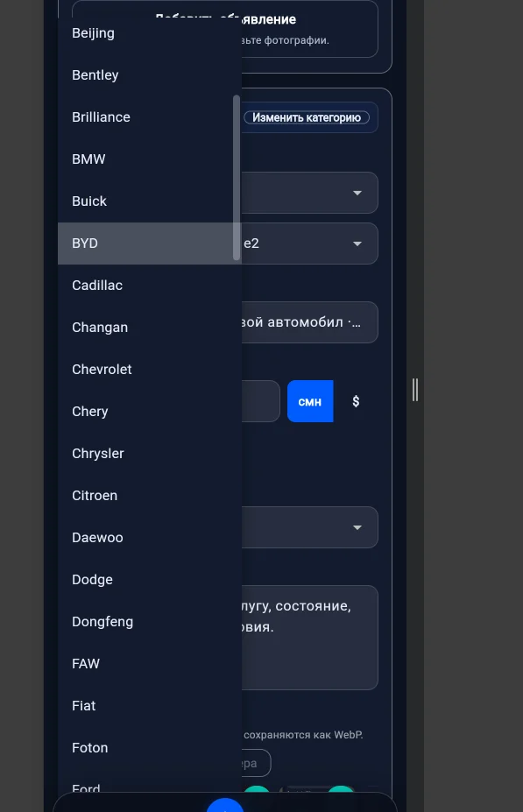This screenshot has height=812, width=523.
Task: Expand the dropdown above the e2 field
Action: click(357, 193)
